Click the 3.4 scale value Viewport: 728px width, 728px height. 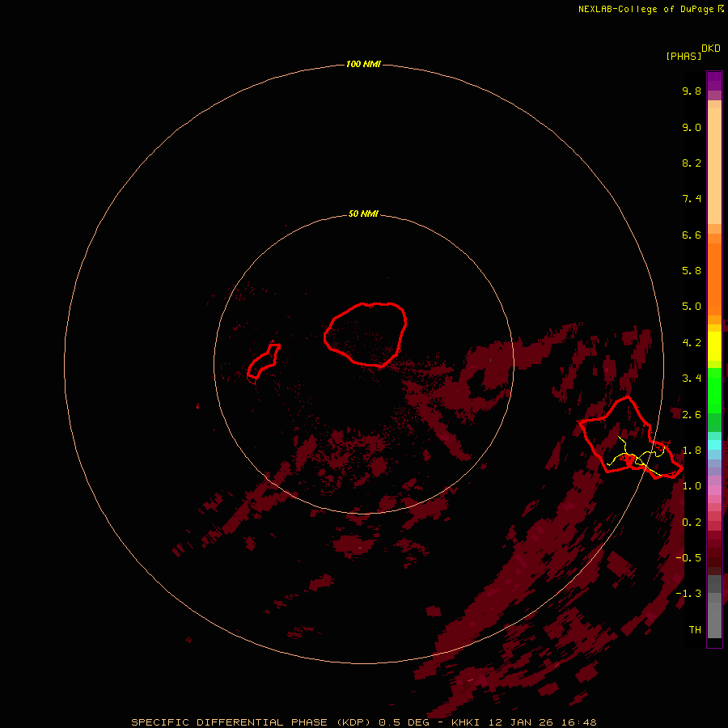pyautogui.click(x=692, y=379)
